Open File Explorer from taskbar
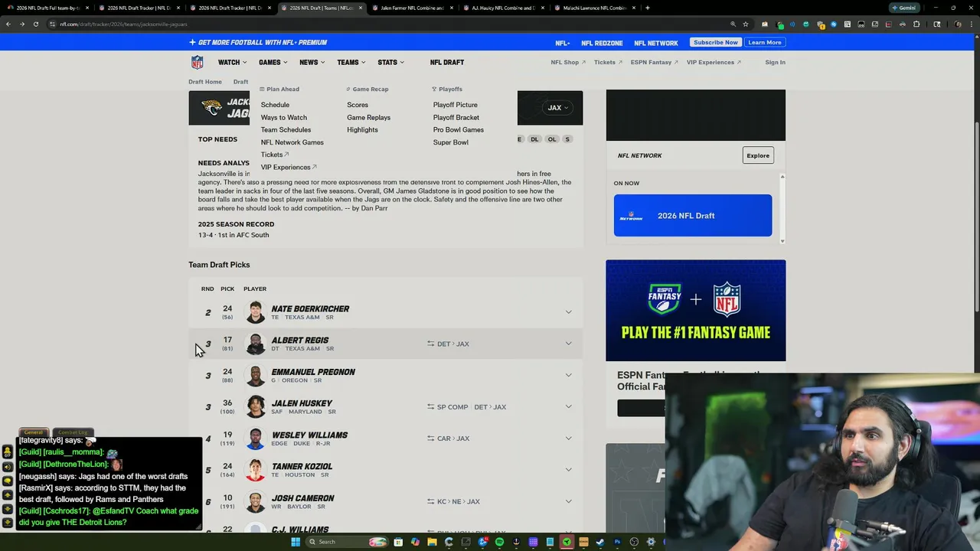 click(x=432, y=542)
